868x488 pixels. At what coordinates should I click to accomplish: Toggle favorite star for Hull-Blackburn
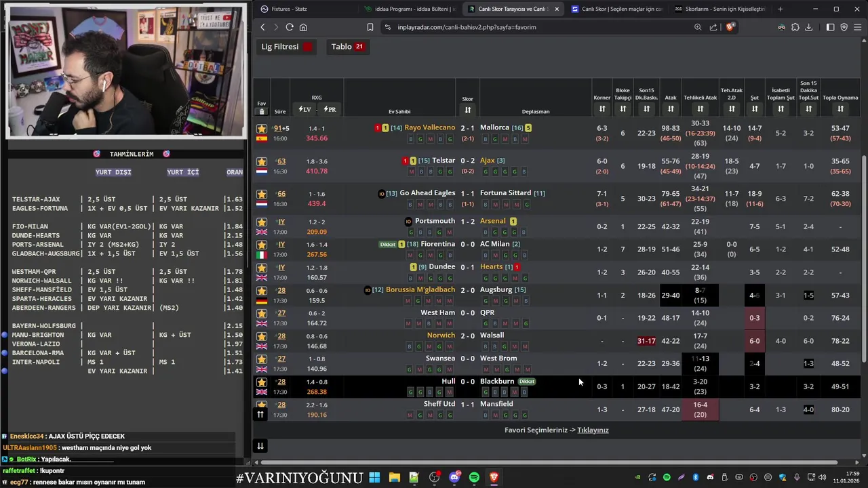point(262,382)
